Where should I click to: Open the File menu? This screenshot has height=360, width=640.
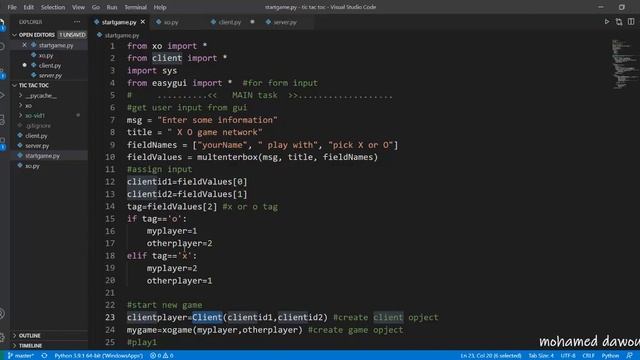(12, 7)
